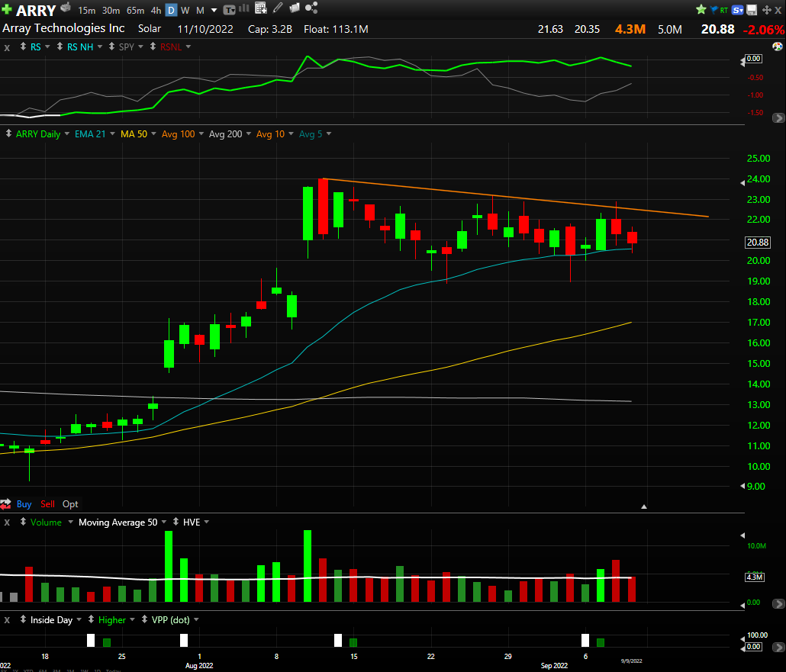Select the pencil drawing tools icon
Viewport: 786px width, 672px height.
pos(278,8)
